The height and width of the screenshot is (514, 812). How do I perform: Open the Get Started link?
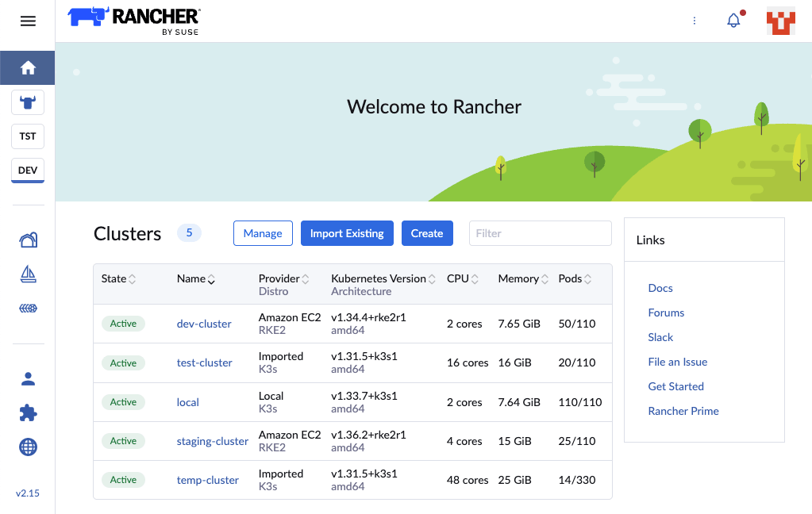point(675,386)
